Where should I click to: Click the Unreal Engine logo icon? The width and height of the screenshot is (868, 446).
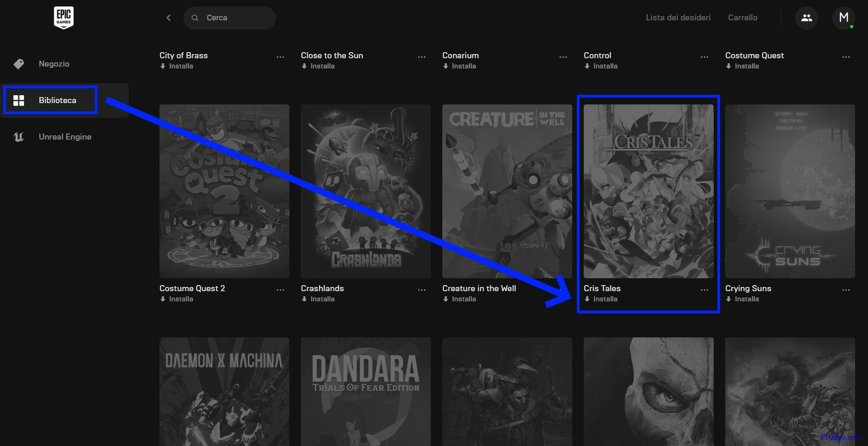tap(19, 137)
